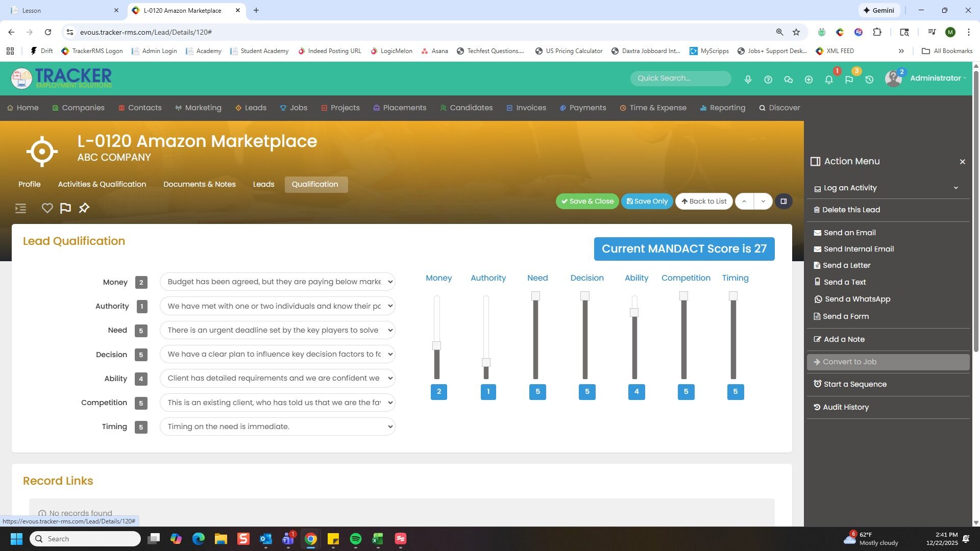The width and height of the screenshot is (980, 551).
Task: Switch to Documents & Notes tab
Action: click(x=199, y=184)
